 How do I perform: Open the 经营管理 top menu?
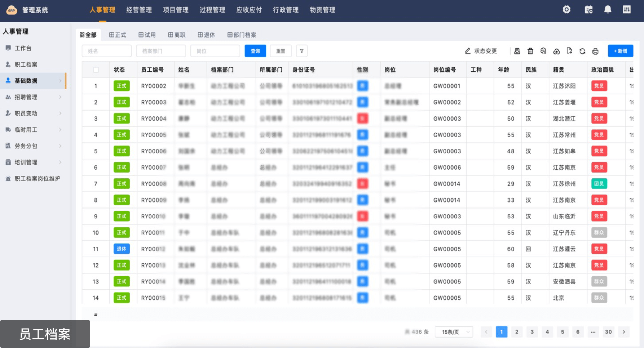tap(139, 10)
